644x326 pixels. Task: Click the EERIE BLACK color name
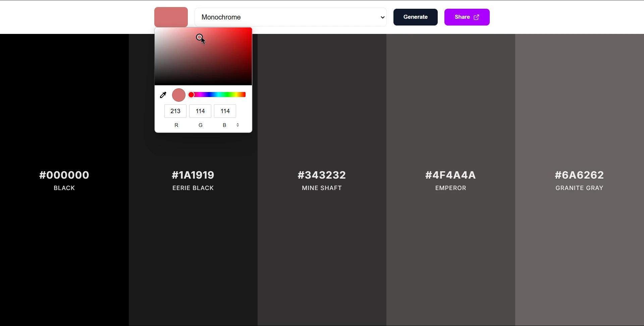click(x=193, y=188)
